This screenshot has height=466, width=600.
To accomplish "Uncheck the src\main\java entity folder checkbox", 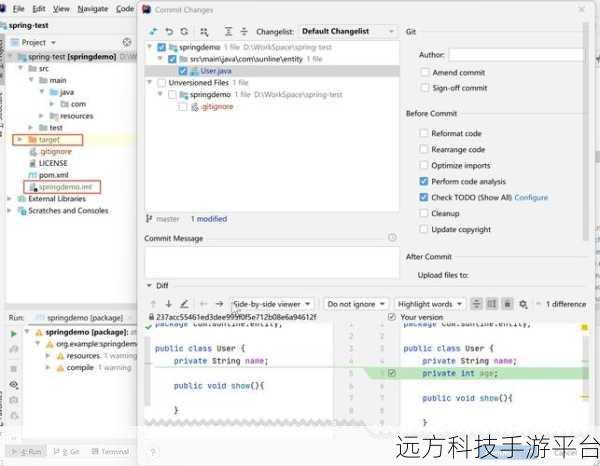I will click(x=172, y=59).
